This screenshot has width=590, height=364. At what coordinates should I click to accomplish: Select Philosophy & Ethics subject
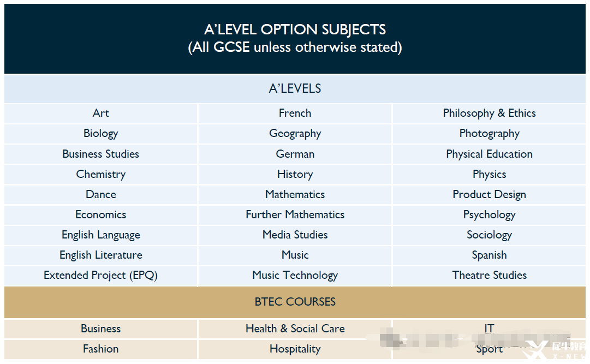(489, 114)
